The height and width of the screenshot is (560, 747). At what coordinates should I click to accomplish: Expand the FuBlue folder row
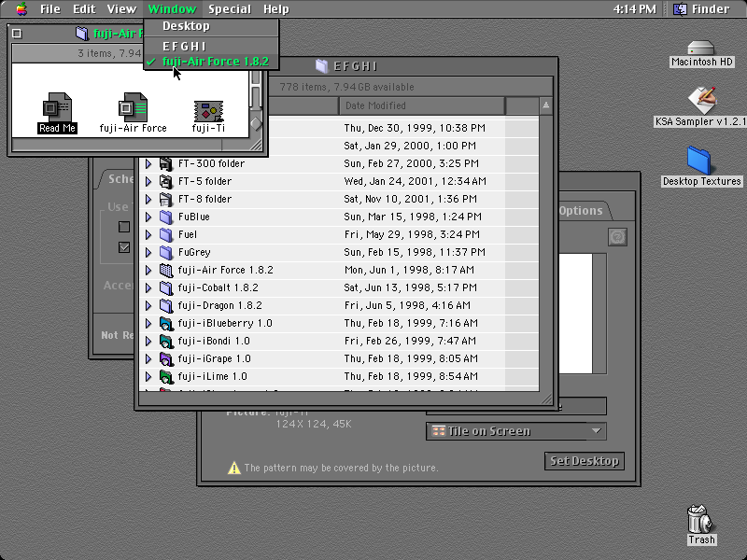click(x=148, y=217)
